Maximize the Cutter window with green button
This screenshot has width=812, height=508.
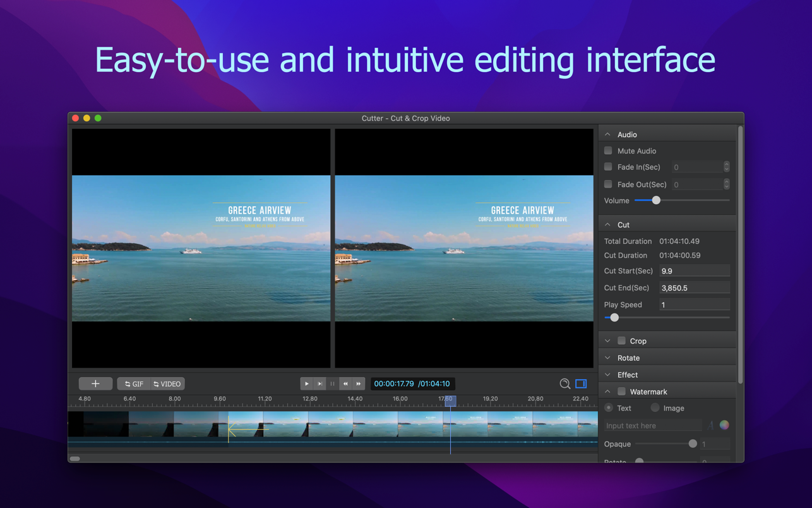[x=98, y=118]
